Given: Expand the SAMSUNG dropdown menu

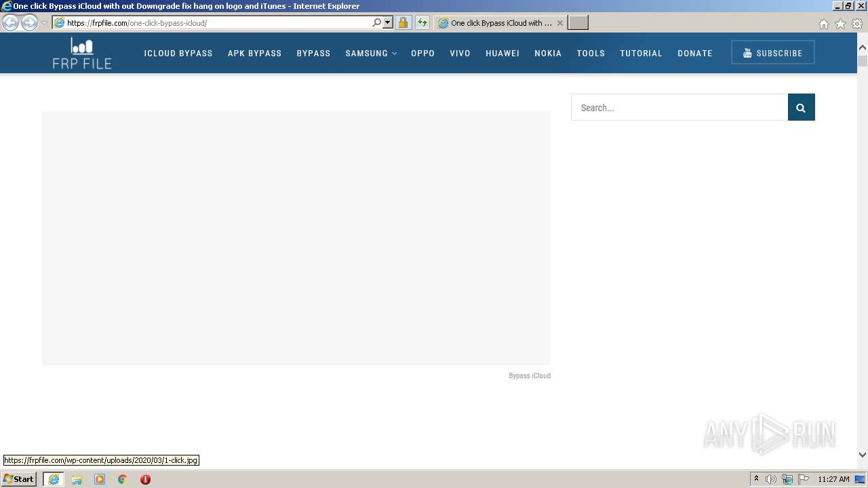Looking at the screenshot, I should coord(371,53).
